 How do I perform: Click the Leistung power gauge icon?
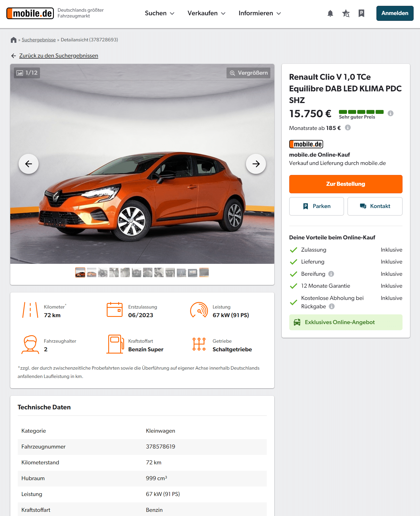pyautogui.click(x=199, y=310)
